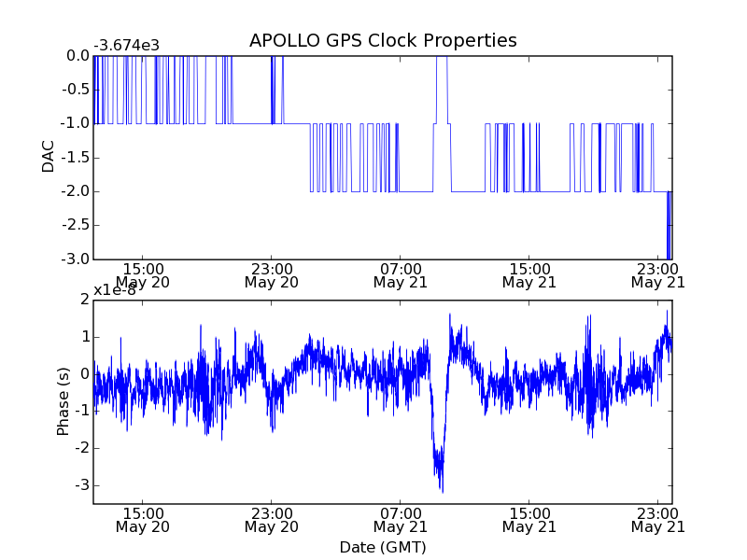Click "15:00 May 21" under the Phase plot

[529, 520]
